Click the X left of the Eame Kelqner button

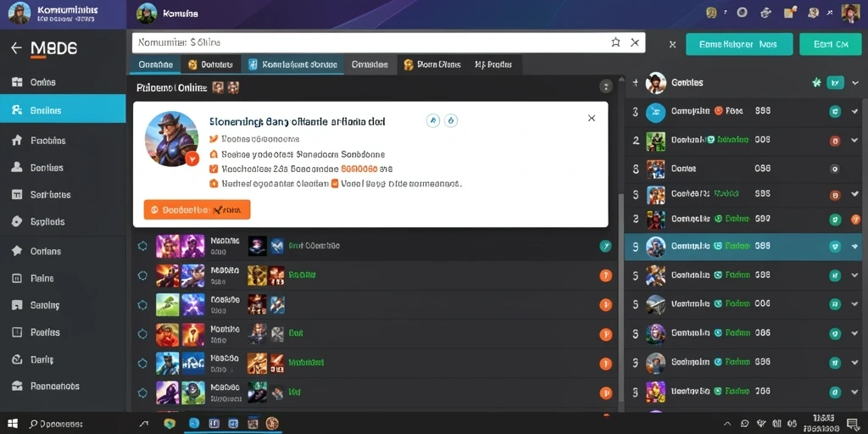tap(672, 44)
